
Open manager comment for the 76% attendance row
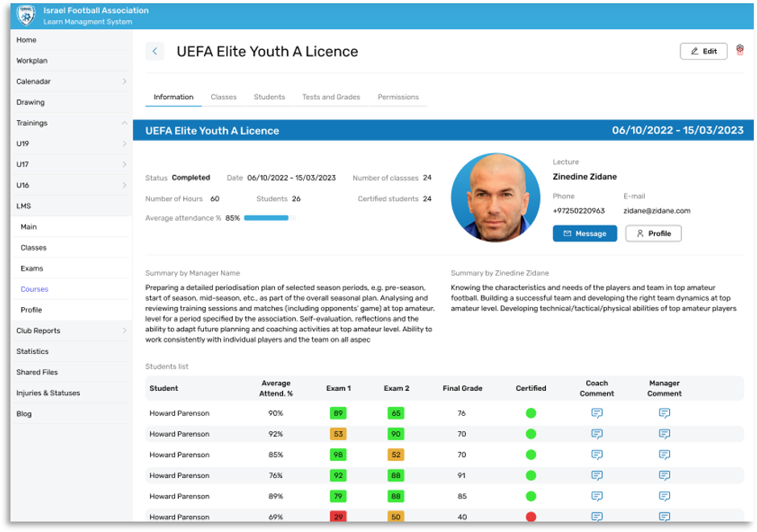[x=664, y=476]
